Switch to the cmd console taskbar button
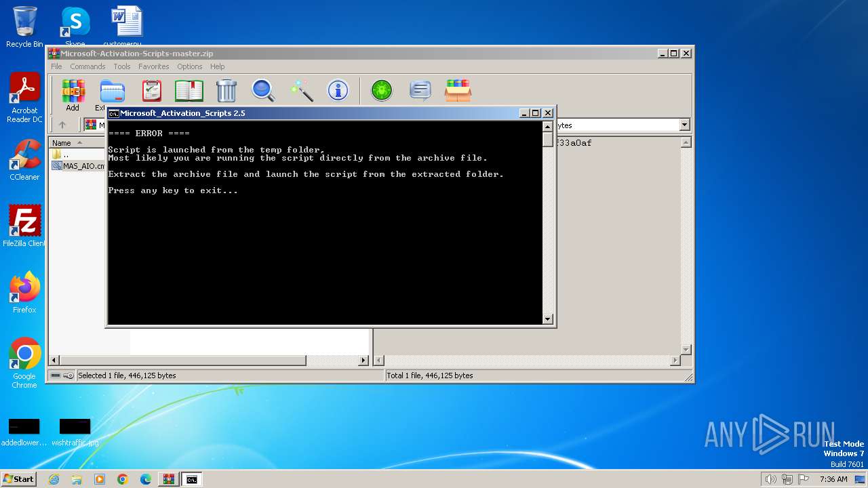The height and width of the screenshot is (488, 868). pyautogui.click(x=192, y=479)
